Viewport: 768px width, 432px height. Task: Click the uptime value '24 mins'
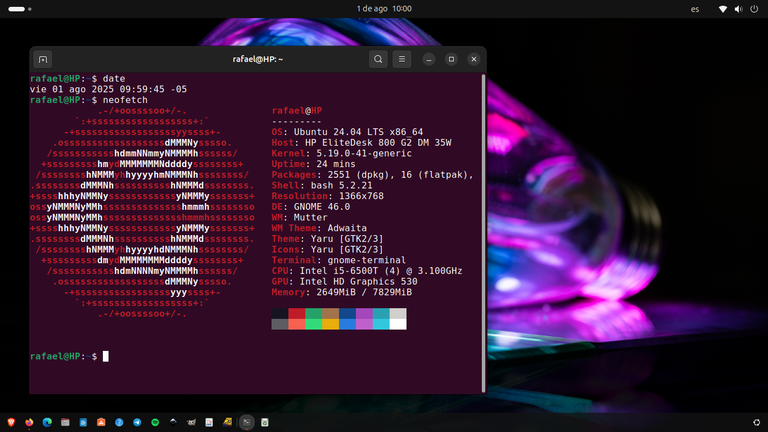pos(336,164)
